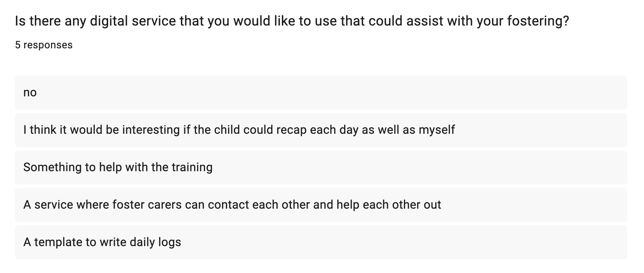This screenshot has width=644, height=273.
Task: Select the 'no' response row
Action: tap(321, 93)
